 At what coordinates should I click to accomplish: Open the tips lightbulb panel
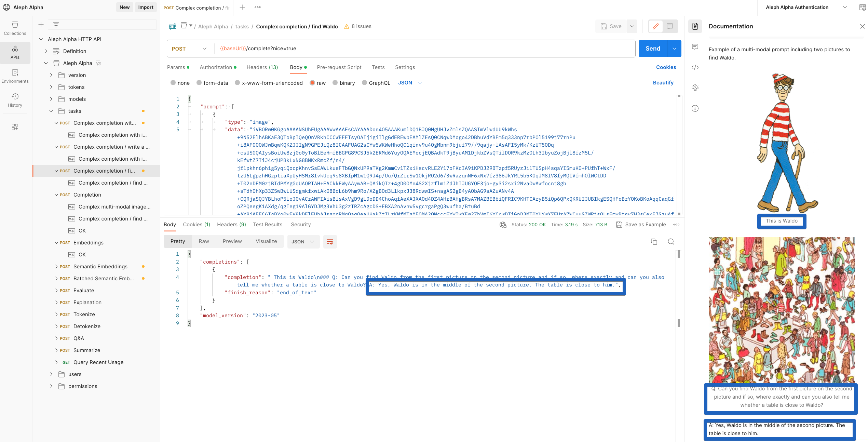pyautogui.click(x=695, y=88)
